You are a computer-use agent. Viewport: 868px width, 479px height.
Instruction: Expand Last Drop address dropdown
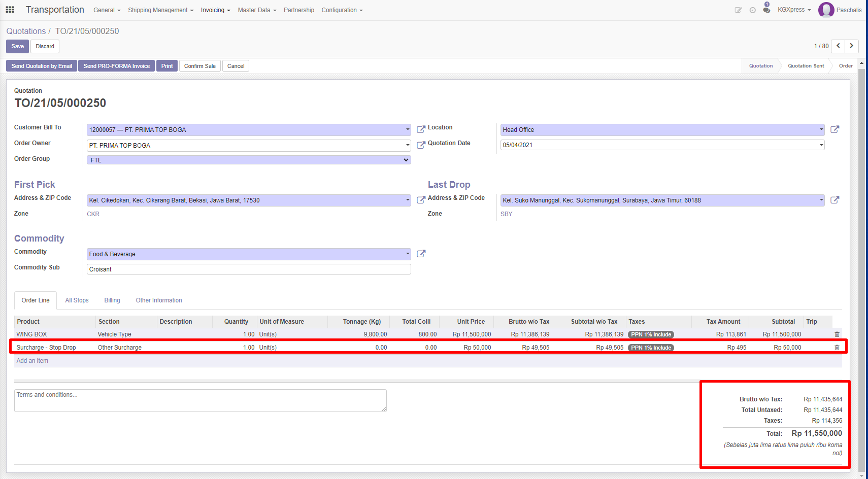coord(821,200)
